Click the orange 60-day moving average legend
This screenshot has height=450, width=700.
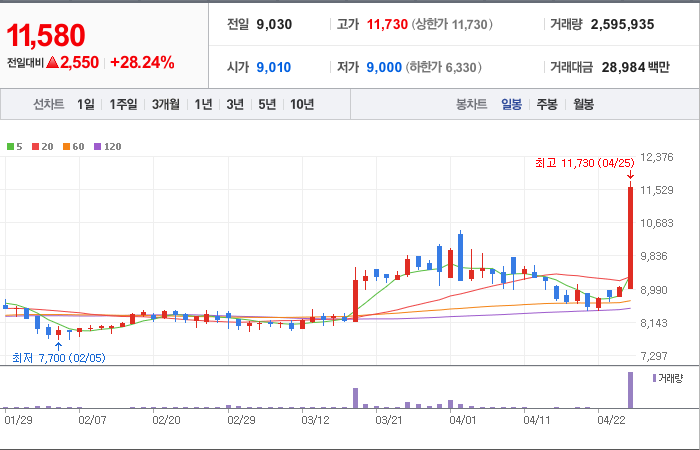tap(74, 146)
